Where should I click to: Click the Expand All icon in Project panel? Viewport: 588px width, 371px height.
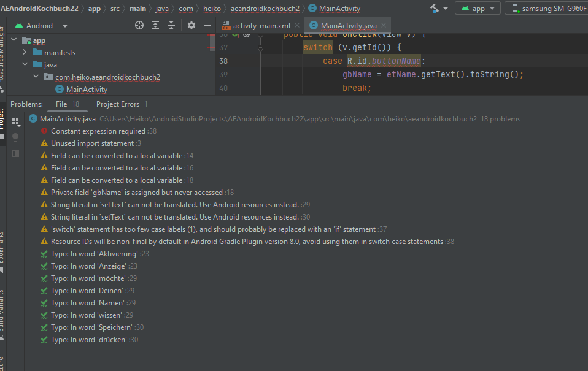[x=155, y=25]
